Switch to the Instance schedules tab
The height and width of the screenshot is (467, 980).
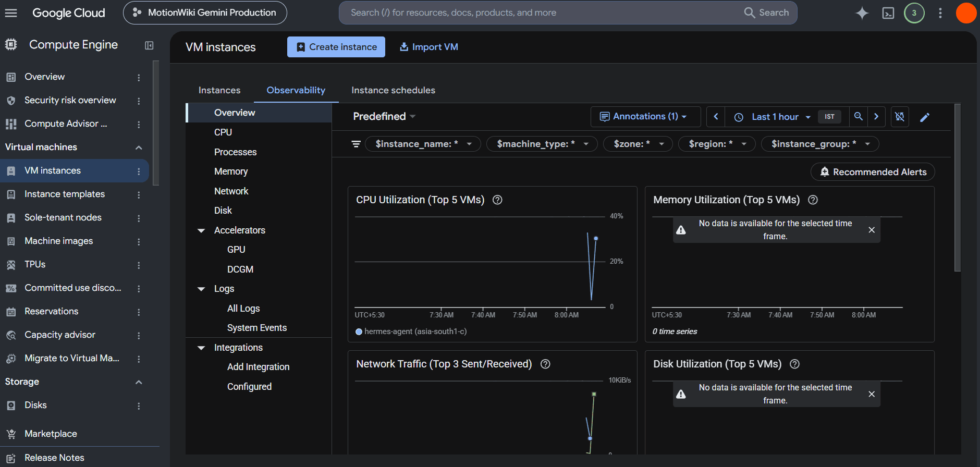point(393,90)
